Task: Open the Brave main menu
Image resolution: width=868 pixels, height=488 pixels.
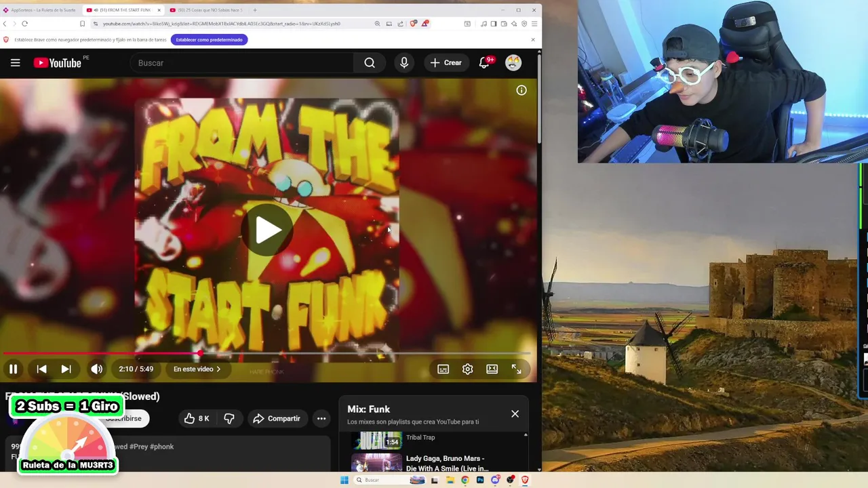Action: 534,24
